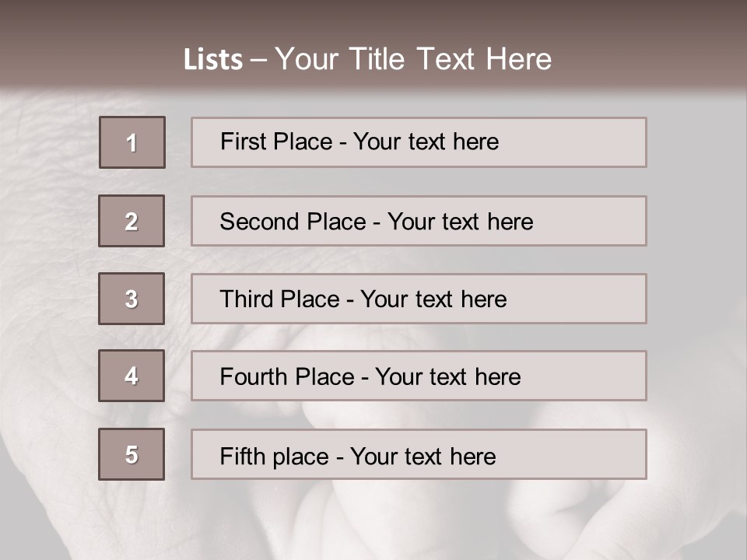The height and width of the screenshot is (560, 747).
Task: Select the "Your Title Text Here" title text
Action: tap(413, 59)
